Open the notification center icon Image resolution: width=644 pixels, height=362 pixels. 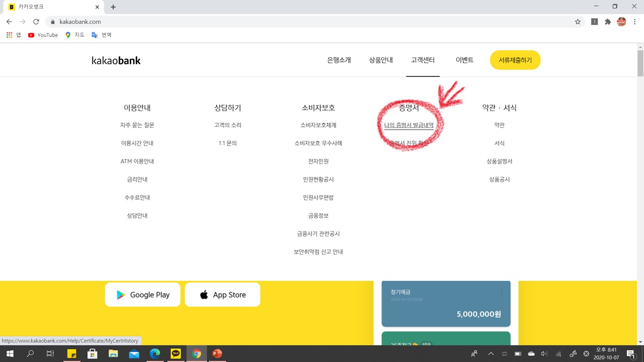tap(631, 353)
